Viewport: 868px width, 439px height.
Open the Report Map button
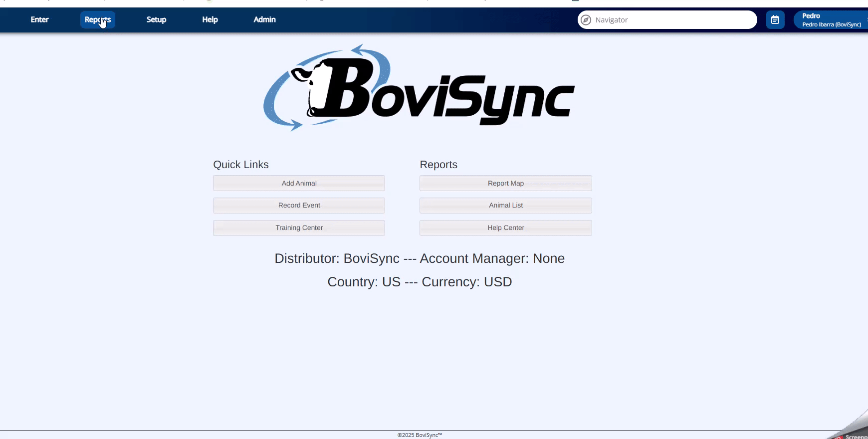pyautogui.click(x=506, y=183)
